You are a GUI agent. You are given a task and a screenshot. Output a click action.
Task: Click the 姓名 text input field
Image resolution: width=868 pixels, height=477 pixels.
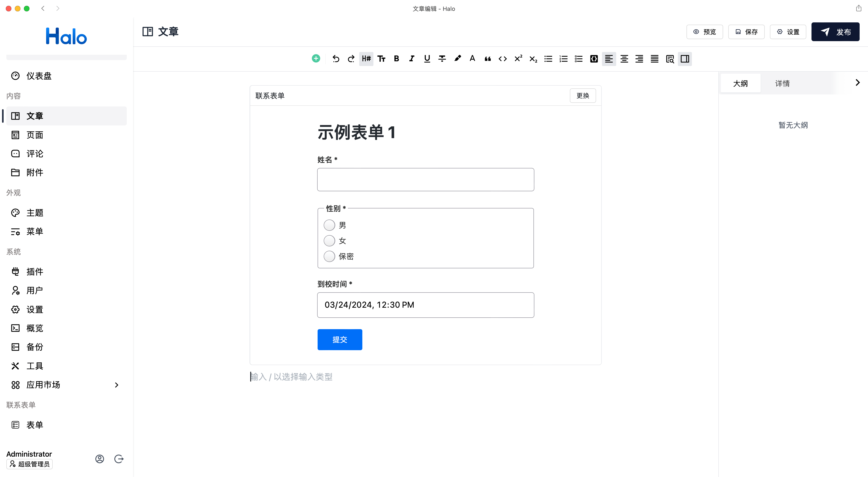426,180
